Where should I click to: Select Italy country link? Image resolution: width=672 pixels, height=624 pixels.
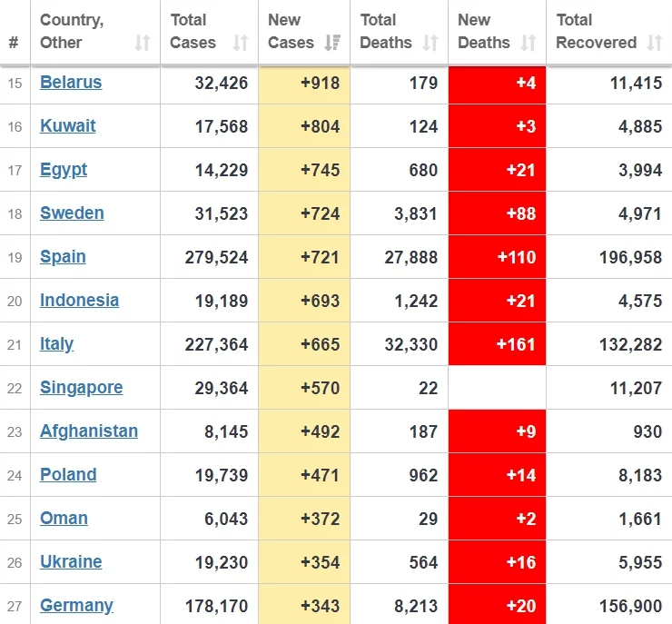[56, 344]
